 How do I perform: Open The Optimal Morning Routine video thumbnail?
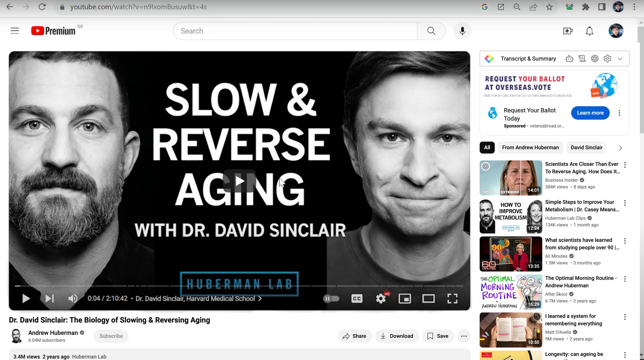511,292
